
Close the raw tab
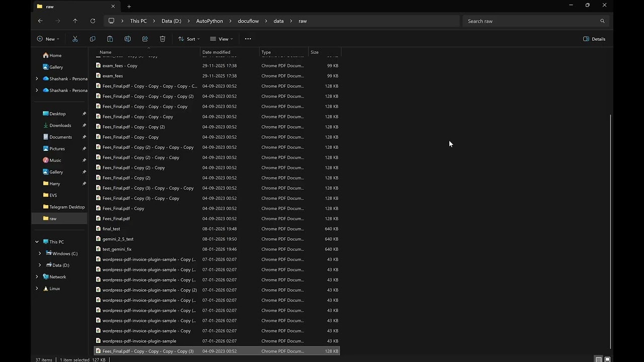(x=113, y=7)
